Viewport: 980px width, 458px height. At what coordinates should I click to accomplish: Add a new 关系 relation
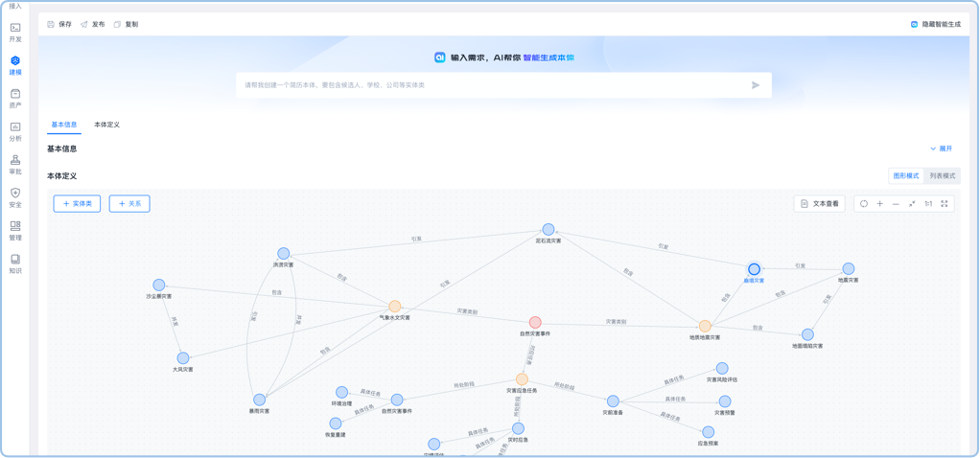pyautogui.click(x=129, y=204)
